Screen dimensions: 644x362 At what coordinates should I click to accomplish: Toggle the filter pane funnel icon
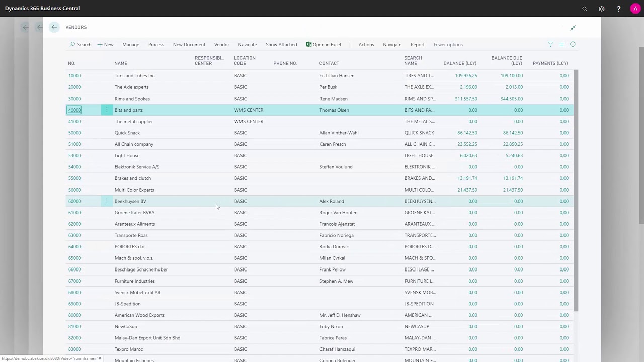pyautogui.click(x=550, y=45)
